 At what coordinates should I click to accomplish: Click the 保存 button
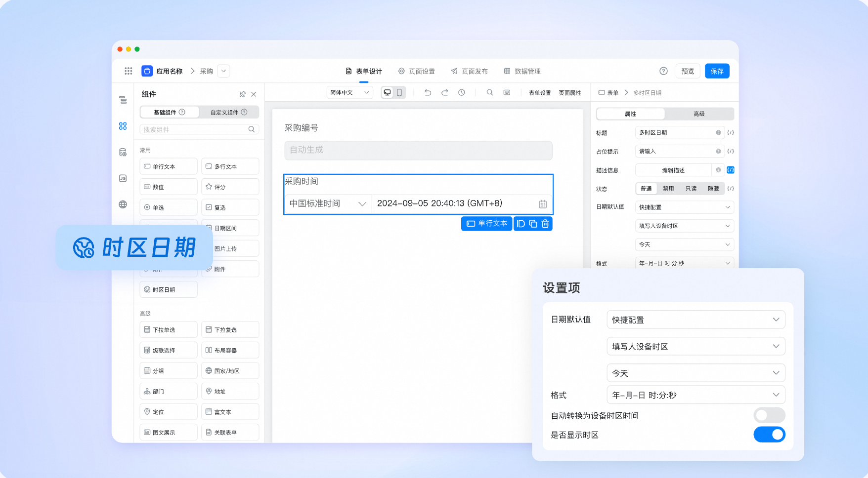click(x=717, y=71)
